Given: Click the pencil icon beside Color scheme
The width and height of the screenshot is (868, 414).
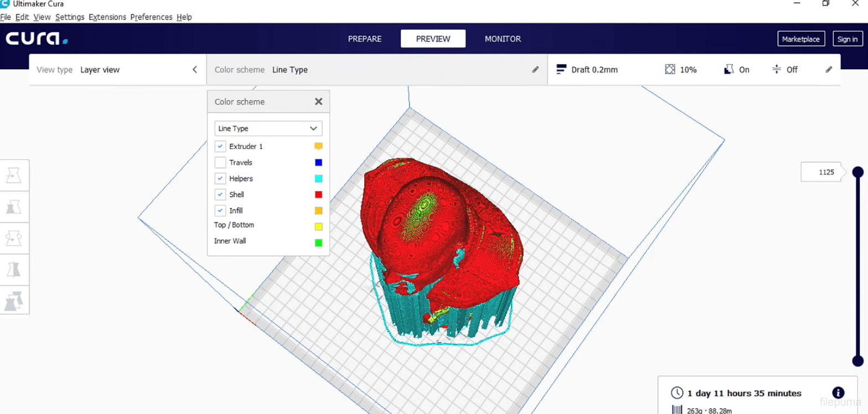Looking at the screenshot, I should click(535, 70).
